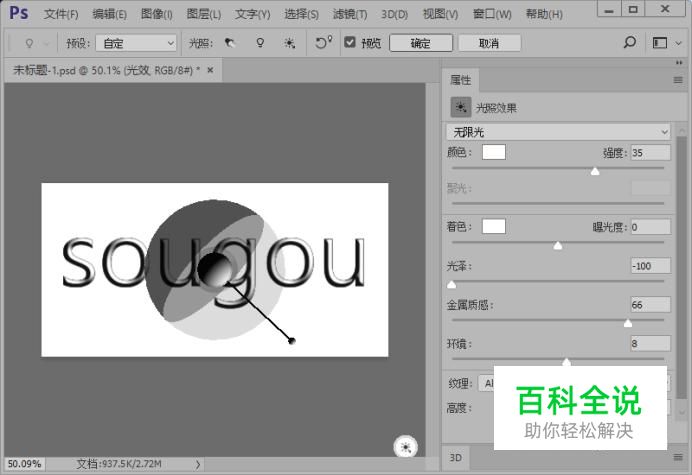Open the 视图(V) menu
The height and width of the screenshot is (475, 692).
pyautogui.click(x=440, y=14)
